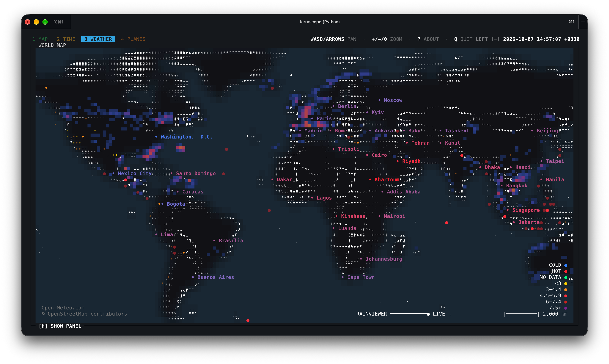The height and width of the screenshot is (364, 609).
Task: Click the Moscow city marker dot
Action: coord(379,100)
